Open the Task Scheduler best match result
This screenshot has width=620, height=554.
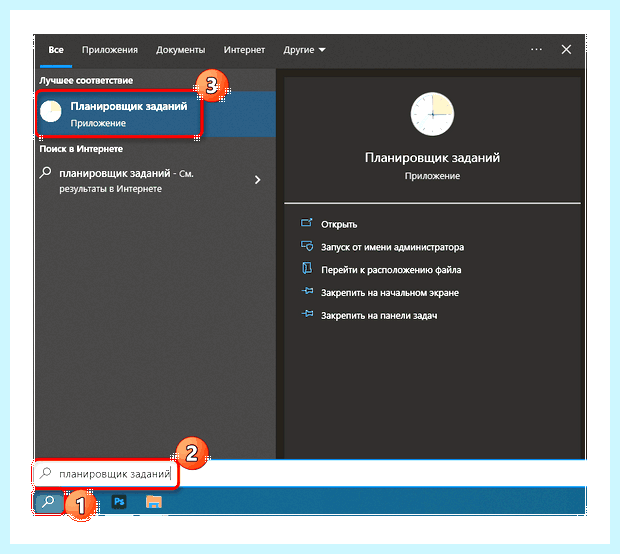point(155,114)
